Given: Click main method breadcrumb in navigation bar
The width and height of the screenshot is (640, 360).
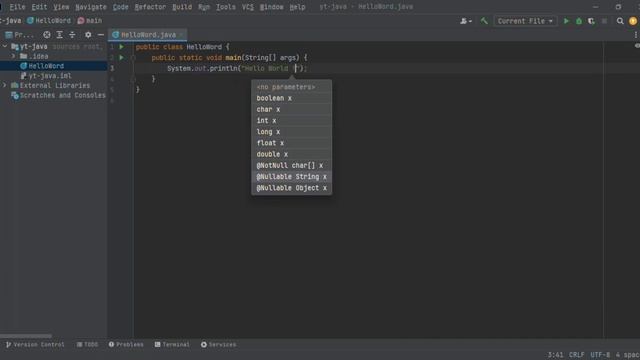Looking at the screenshot, I should point(90,20).
